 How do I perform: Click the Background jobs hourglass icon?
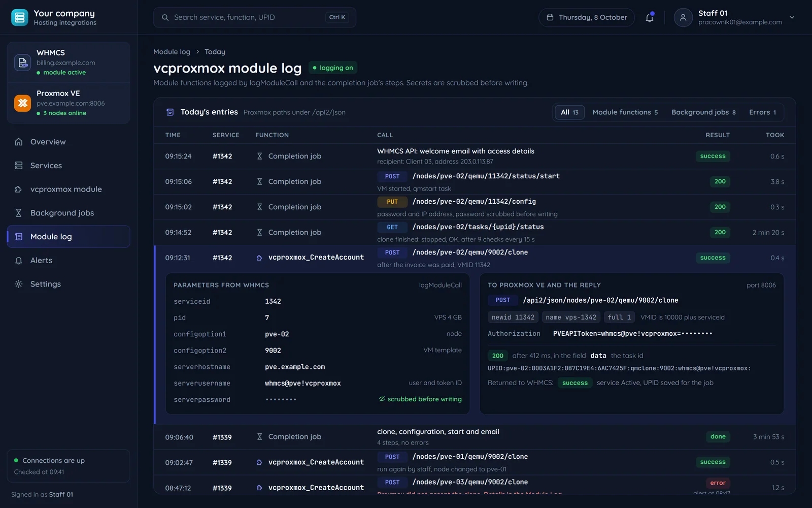19,213
